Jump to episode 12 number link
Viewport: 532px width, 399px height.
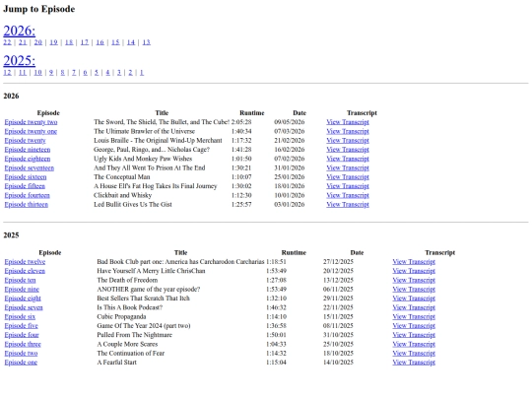7,72
